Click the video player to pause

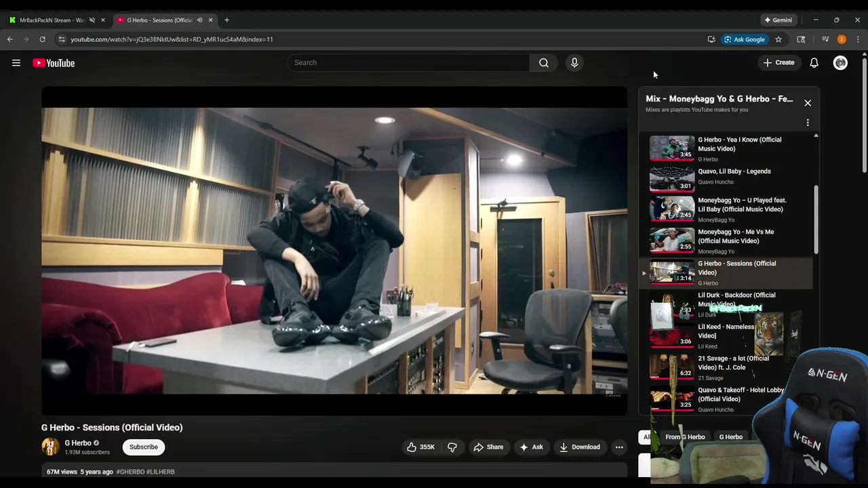334,251
